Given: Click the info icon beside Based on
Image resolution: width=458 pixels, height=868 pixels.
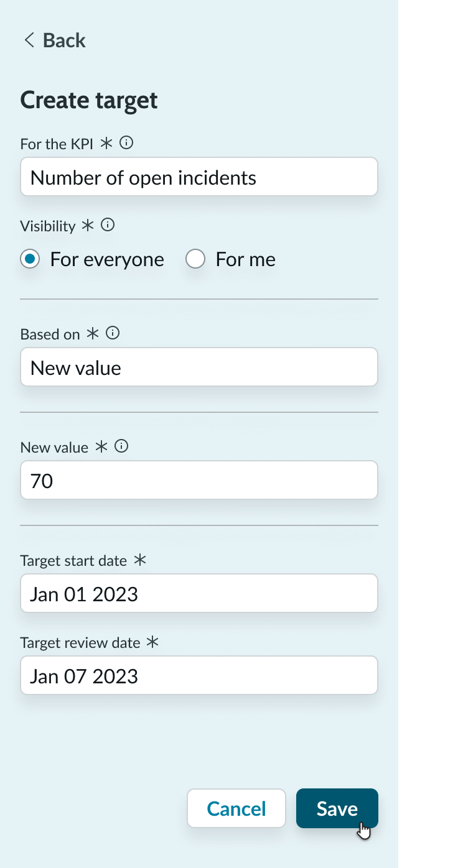Looking at the screenshot, I should pos(112,333).
